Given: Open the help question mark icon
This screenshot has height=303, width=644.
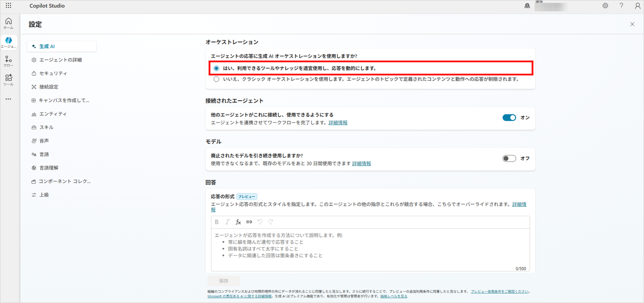Looking at the screenshot, I should [621, 6].
